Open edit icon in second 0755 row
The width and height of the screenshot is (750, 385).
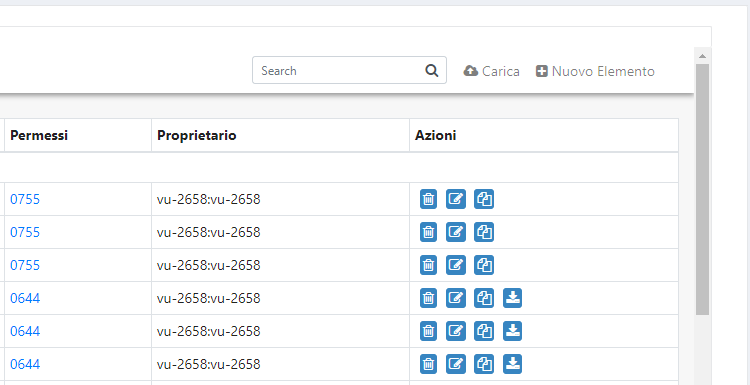[456, 232]
